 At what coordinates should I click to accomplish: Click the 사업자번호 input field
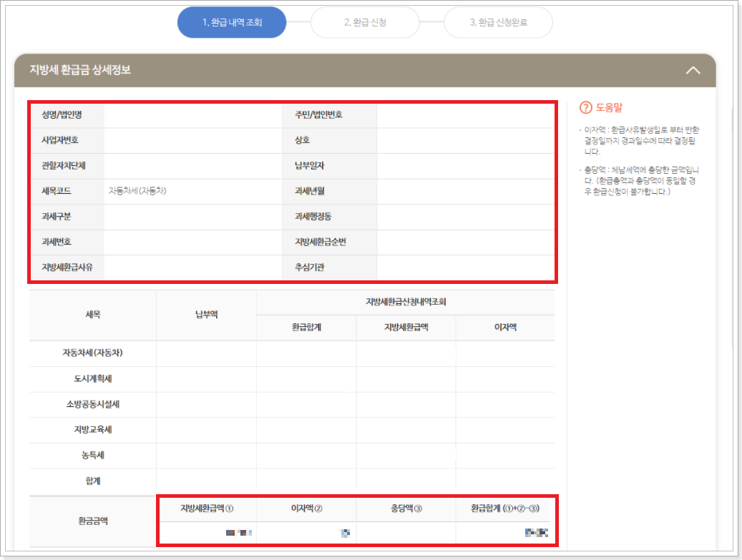(193, 139)
